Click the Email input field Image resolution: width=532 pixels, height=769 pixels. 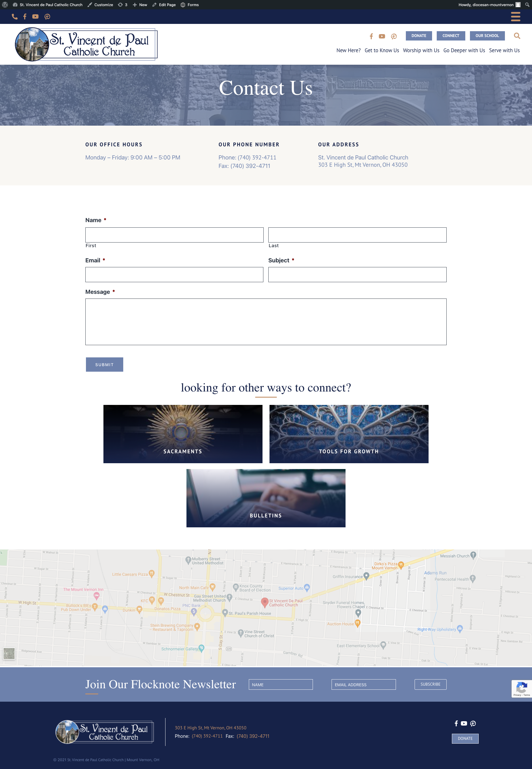click(x=174, y=274)
